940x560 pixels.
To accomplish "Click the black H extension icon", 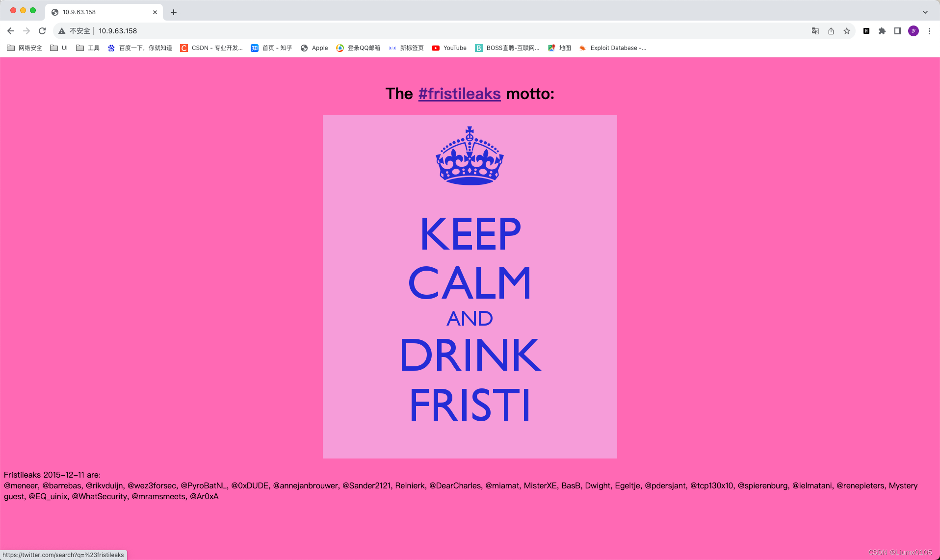I will (x=866, y=31).
